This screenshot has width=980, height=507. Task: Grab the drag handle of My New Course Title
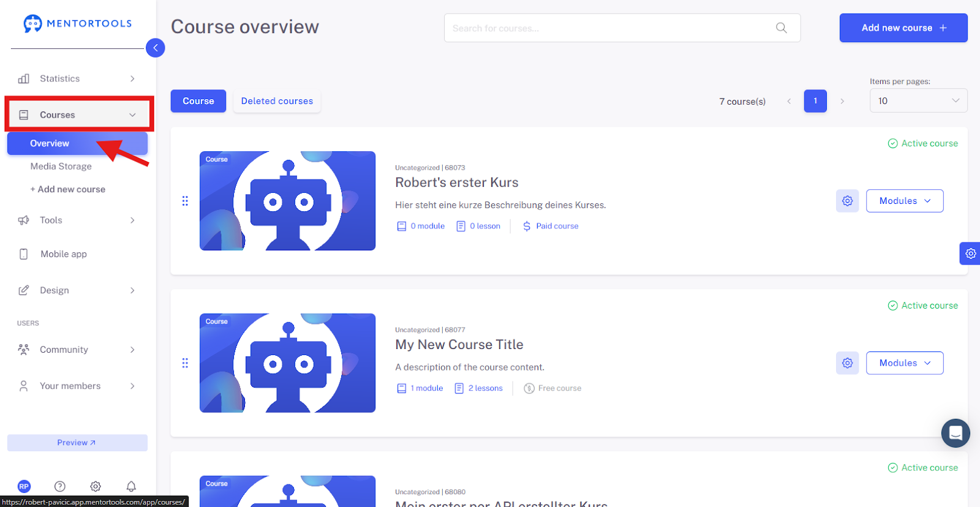[x=185, y=363]
